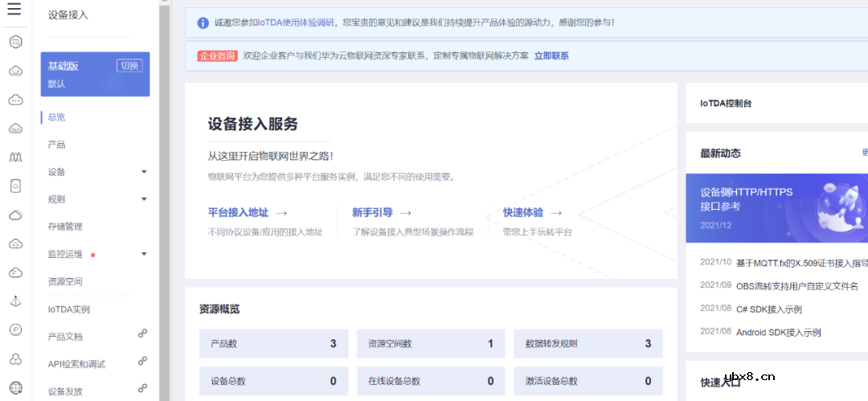Click the 立即联系 link
This screenshot has height=401, width=868.
pyautogui.click(x=551, y=56)
